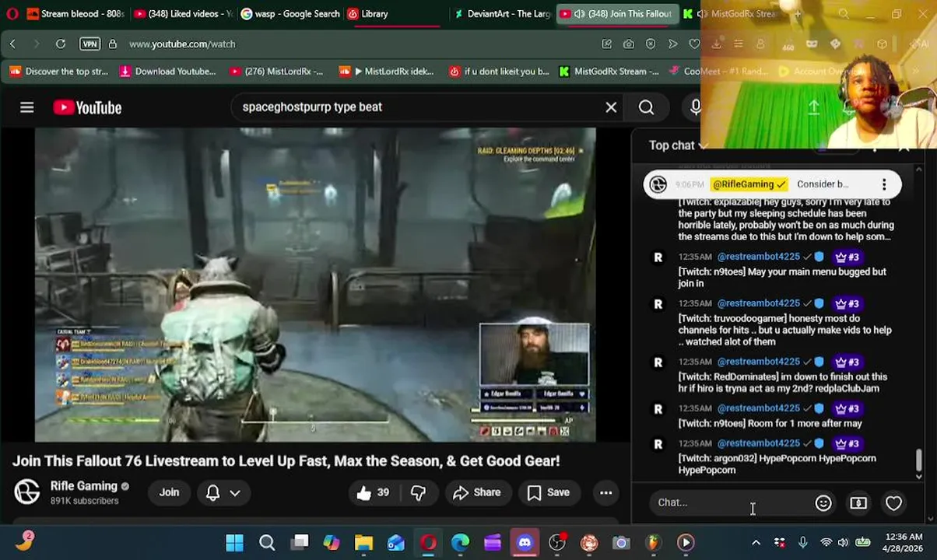Open the taskbar clock and date
937x560 pixels.
pos(903,542)
